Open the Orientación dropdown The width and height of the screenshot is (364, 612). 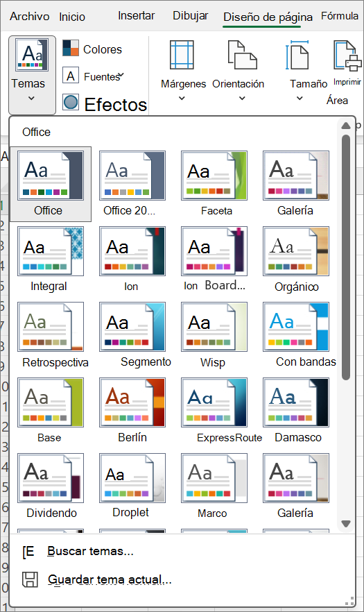pos(238,71)
